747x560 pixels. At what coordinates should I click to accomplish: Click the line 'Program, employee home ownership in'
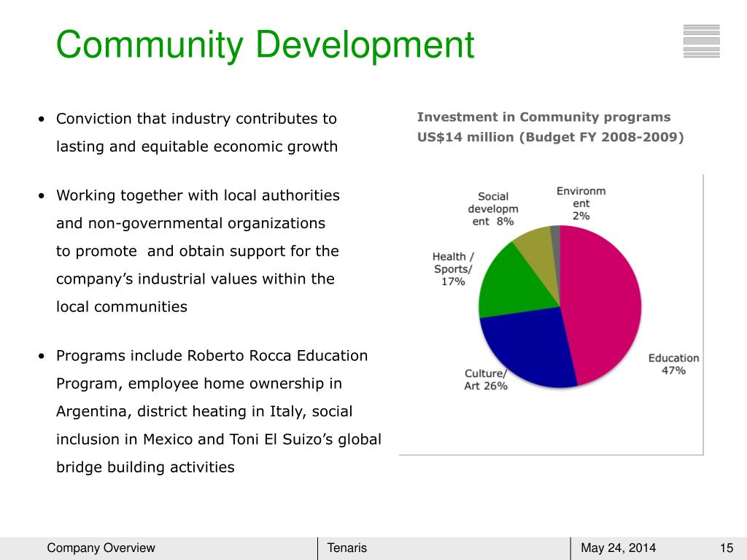(x=199, y=384)
